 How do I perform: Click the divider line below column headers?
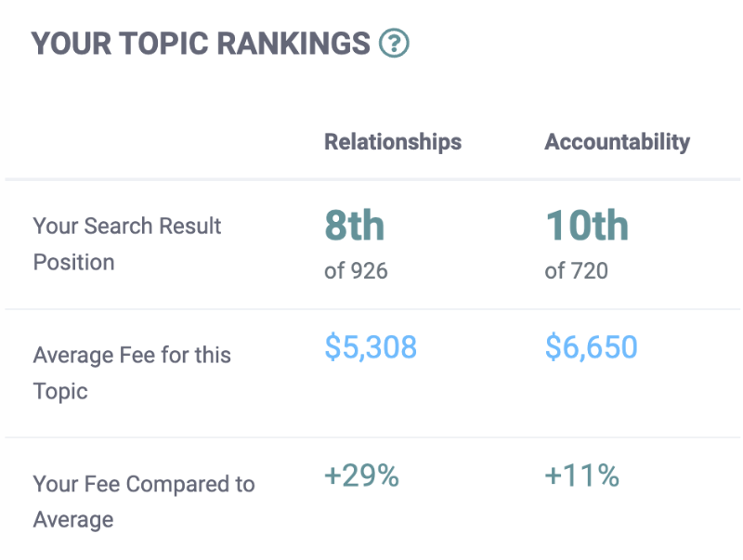[x=372, y=179]
